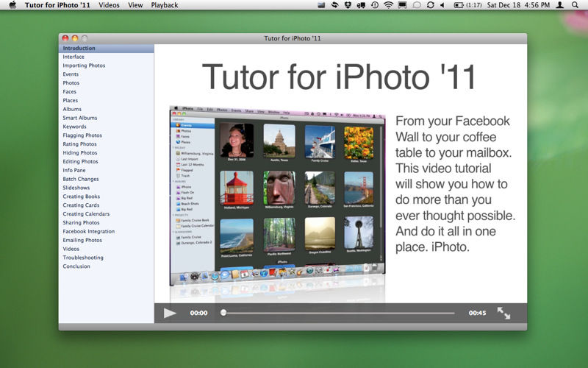The height and width of the screenshot is (368, 588).
Task: Select the Albums chapter
Action: click(x=106, y=109)
